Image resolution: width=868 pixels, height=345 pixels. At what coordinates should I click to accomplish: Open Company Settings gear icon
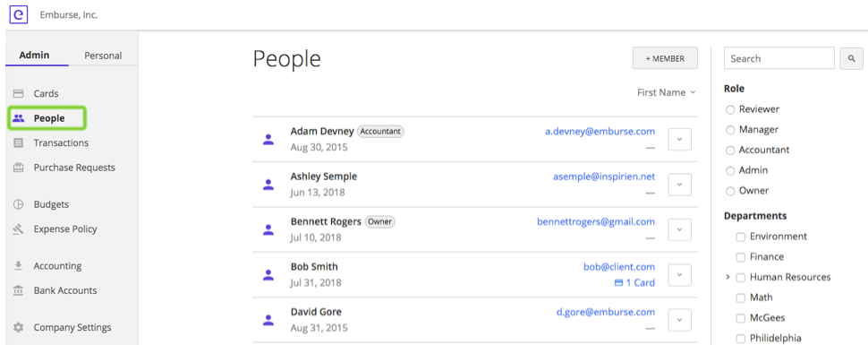(18, 327)
